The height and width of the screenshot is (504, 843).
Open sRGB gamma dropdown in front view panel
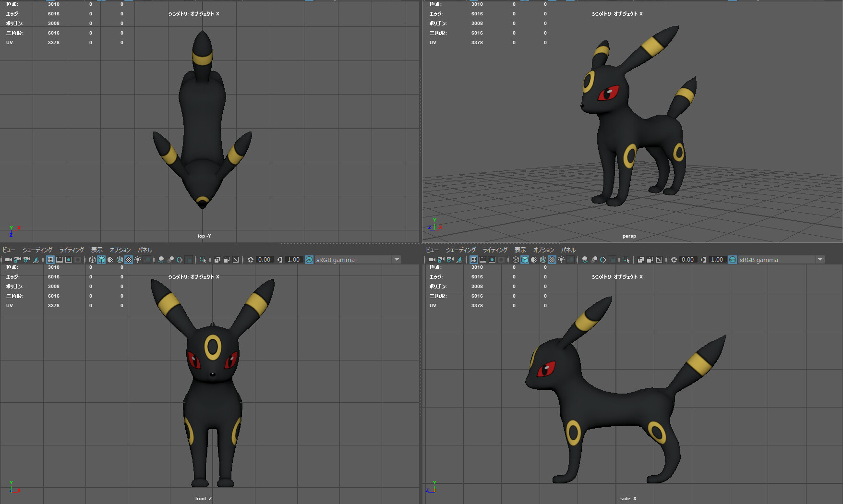coord(358,260)
